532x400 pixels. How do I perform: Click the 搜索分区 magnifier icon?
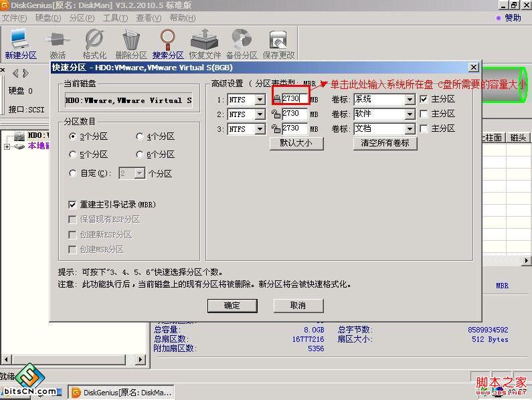168,44
